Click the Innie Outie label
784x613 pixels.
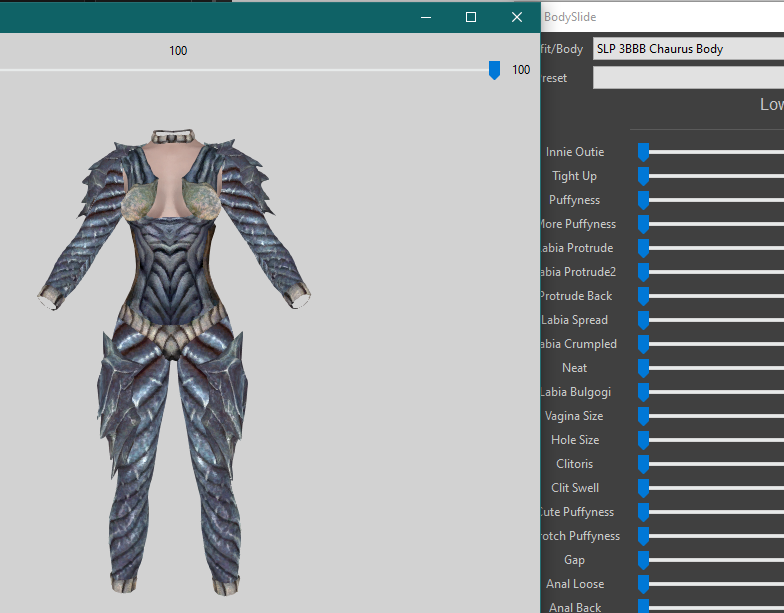(575, 152)
